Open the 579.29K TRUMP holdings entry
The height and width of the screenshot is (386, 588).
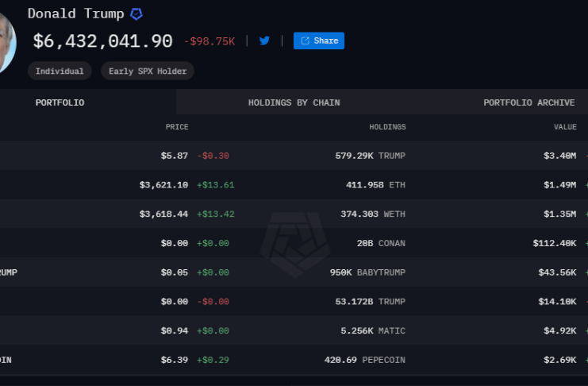(370, 156)
